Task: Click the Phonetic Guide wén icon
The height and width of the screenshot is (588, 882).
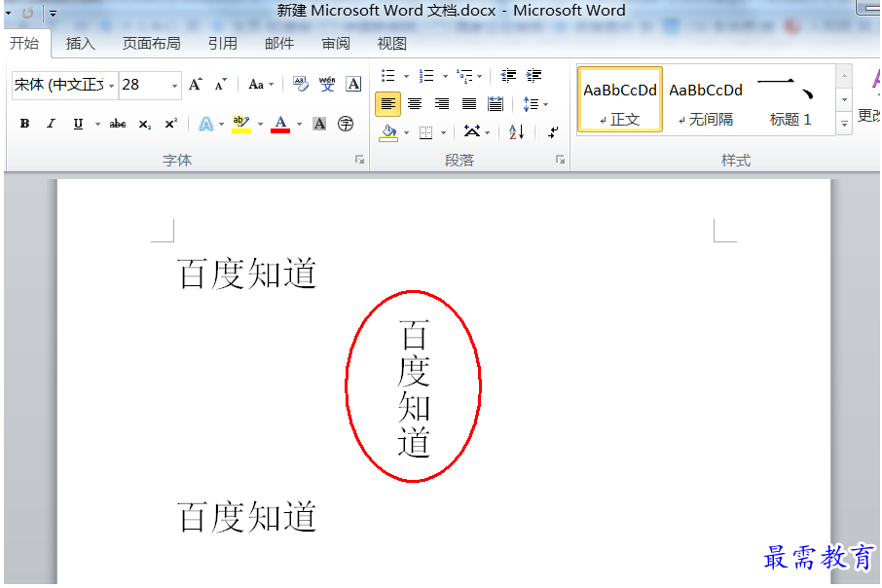Action: pyautogui.click(x=327, y=85)
